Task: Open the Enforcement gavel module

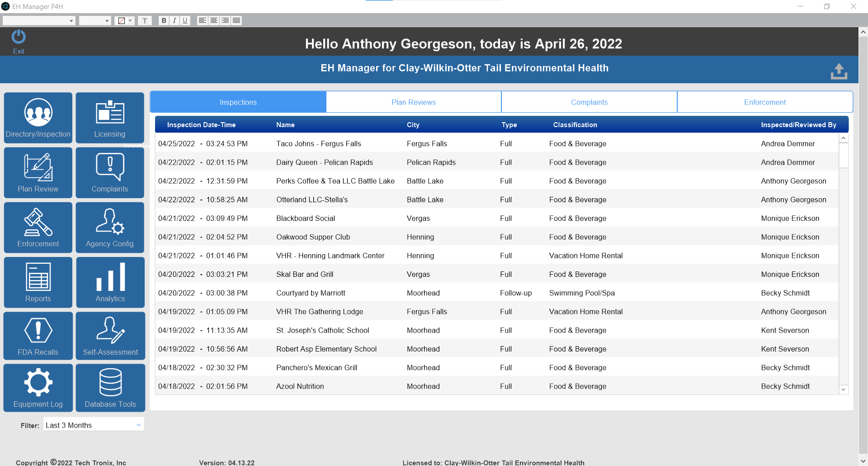Action: 38,227
